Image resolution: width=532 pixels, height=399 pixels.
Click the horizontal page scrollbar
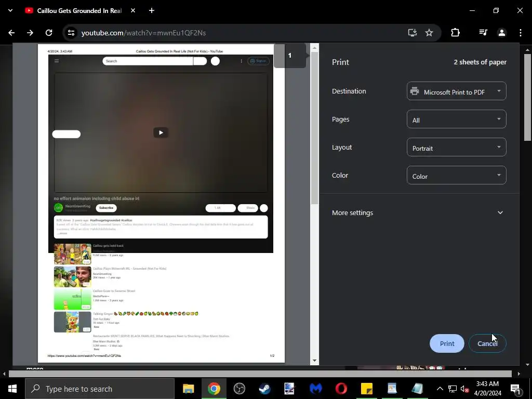[x=260, y=374]
